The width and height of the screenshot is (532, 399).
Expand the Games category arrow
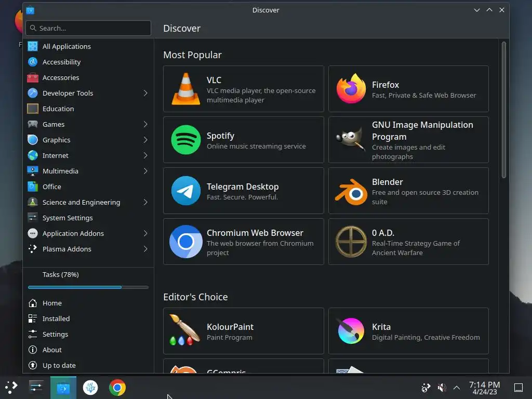click(x=145, y=124)
